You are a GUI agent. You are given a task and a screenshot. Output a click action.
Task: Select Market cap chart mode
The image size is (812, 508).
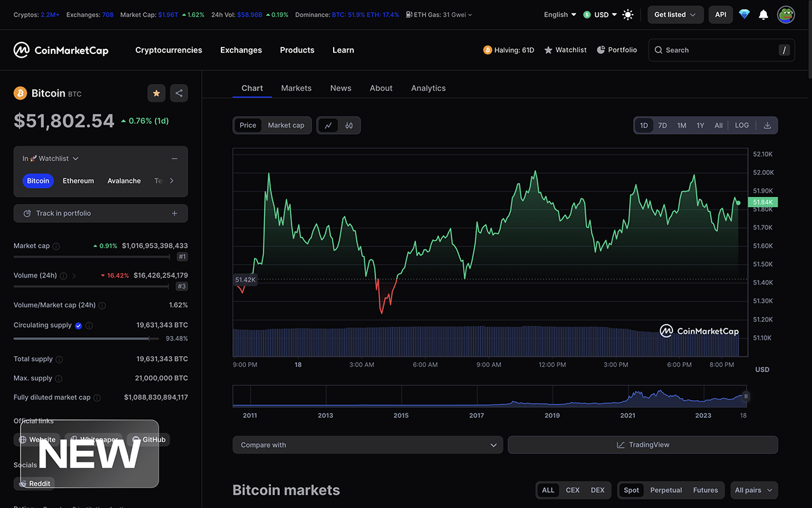286,125
